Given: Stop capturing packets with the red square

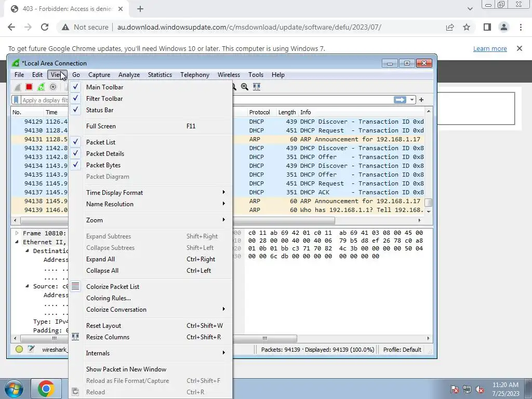Looking at the screenshot, I should (x=29, y=87).
